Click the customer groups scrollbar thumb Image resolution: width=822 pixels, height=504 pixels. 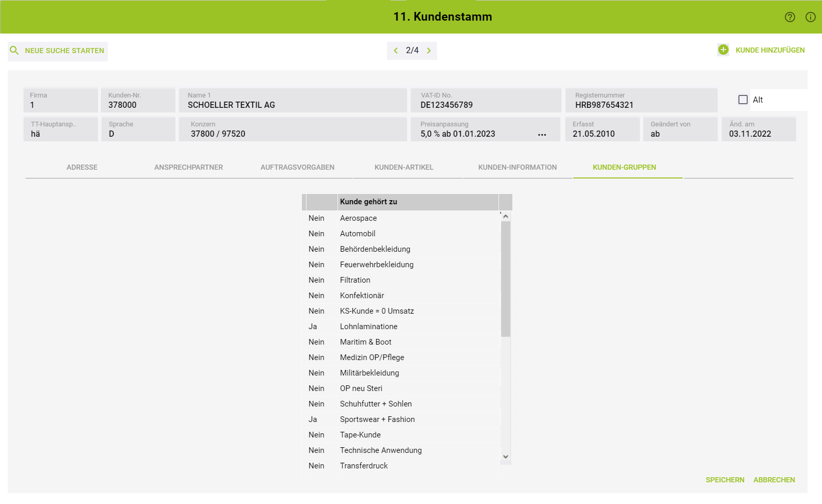click(506, 279)
